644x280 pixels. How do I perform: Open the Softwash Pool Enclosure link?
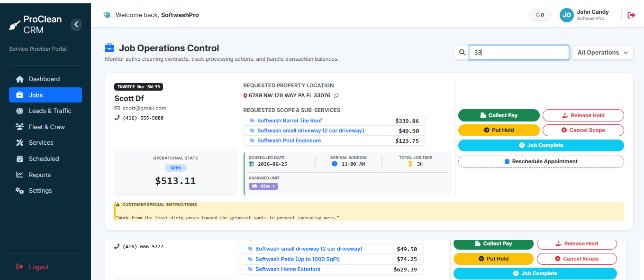[x=289, y=140]
